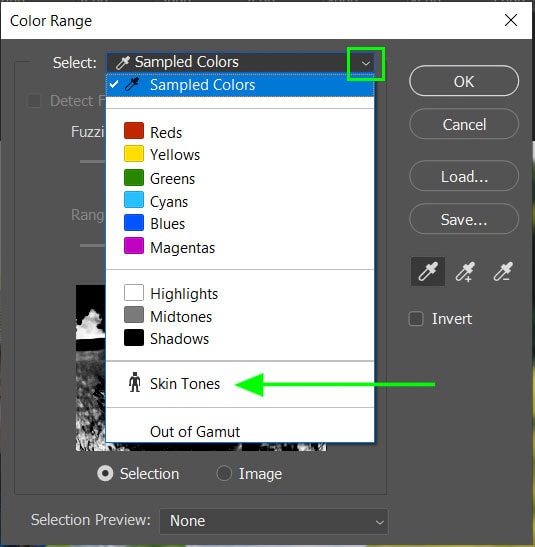Click the OK button
This screenshot has width=535, height=547.
pyautogui.click(x=464, y=81)
